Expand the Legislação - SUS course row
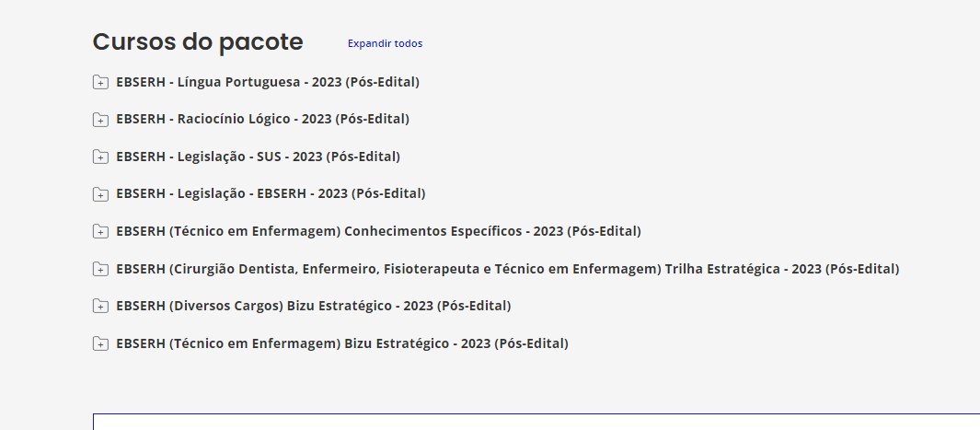 point(258,157)
